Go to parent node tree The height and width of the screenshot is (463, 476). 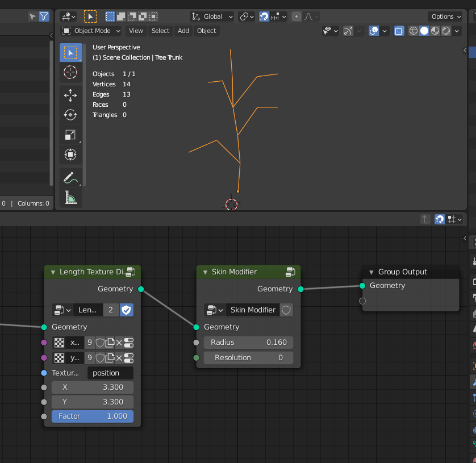(425, 219)
